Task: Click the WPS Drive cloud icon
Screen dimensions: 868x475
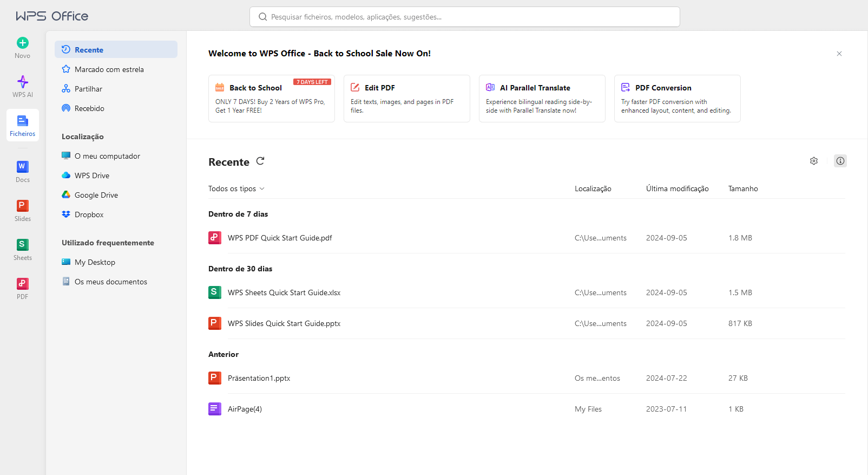Action: 66,175
